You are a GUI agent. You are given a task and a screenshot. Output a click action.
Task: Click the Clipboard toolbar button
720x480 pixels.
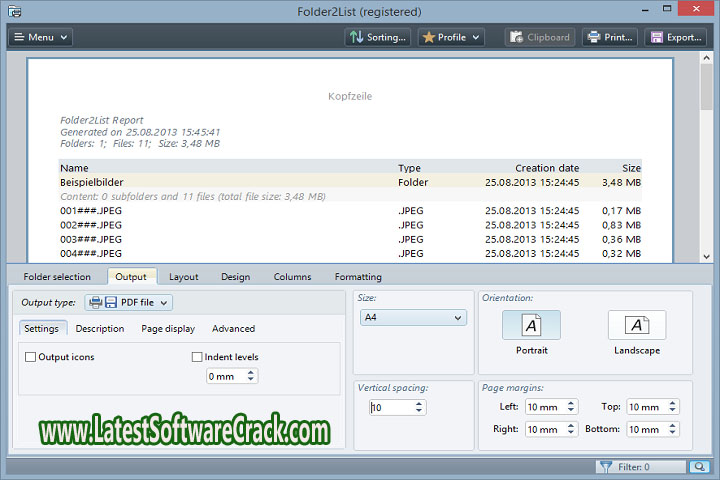click(x=538, y=37)
